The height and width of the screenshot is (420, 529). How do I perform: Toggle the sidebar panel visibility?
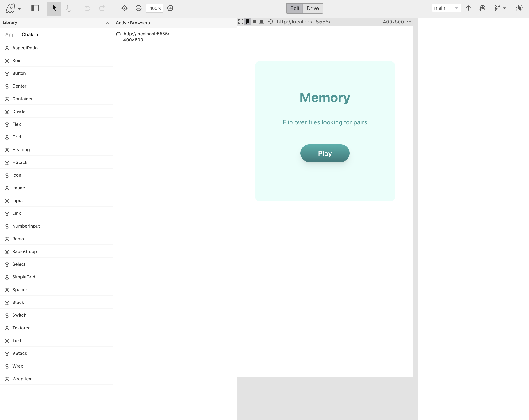click(35, 8)
